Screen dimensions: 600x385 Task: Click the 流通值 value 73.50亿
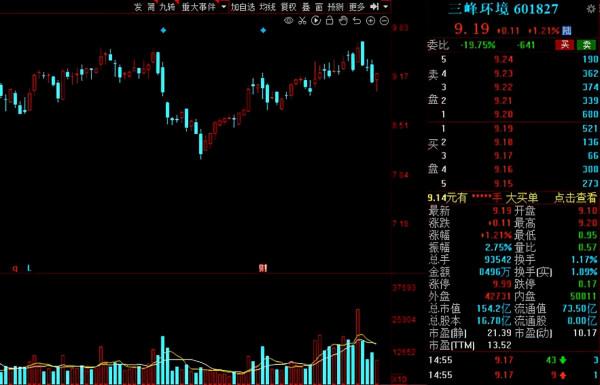pos(579,308)
